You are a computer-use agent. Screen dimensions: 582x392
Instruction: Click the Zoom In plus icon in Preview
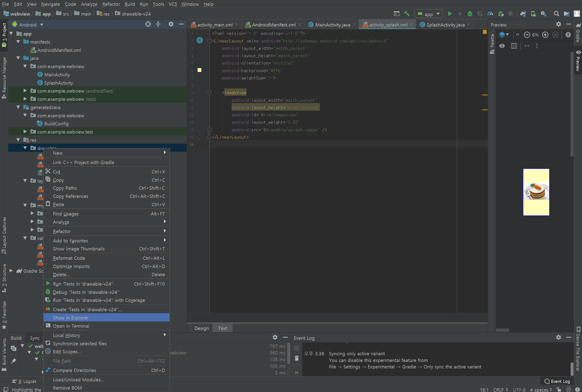(545, 35)
